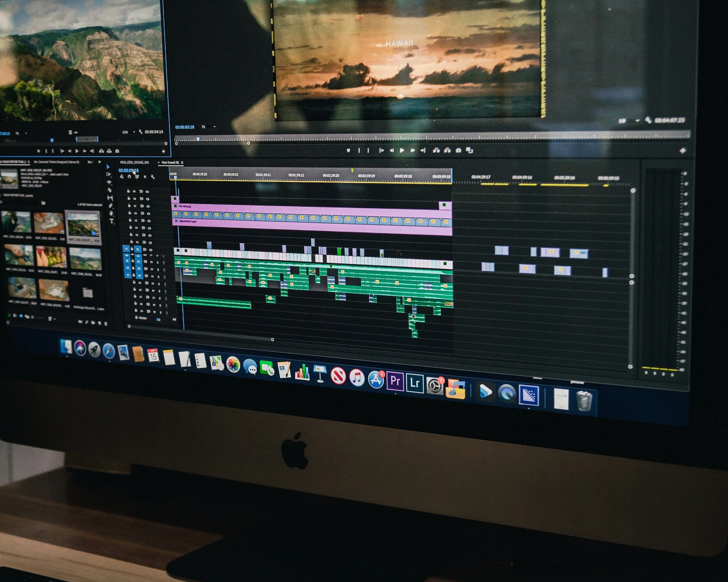This screenshot has height=582, width=728.
Task: Select the Type tool
Action: click(x=112, y=221)
